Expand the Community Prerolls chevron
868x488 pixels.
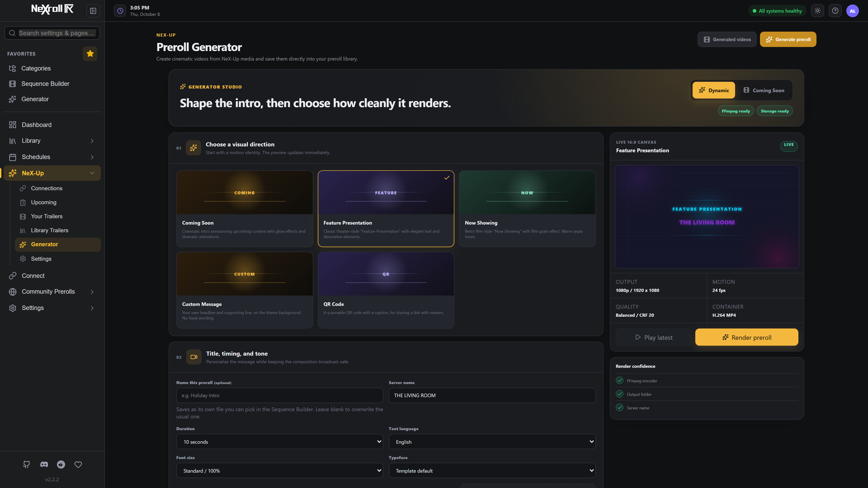pyautogui.click(x=92, y=292)
